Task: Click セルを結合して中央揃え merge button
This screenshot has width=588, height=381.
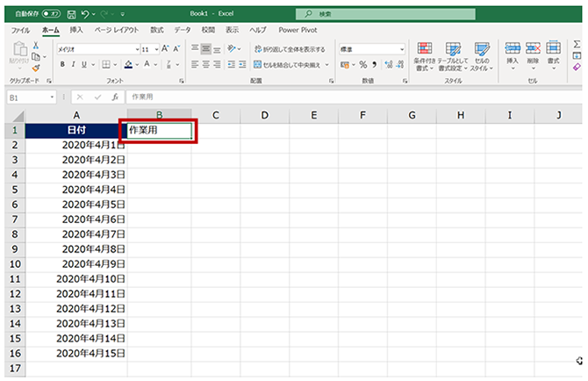Action: [x=291, y=64]
